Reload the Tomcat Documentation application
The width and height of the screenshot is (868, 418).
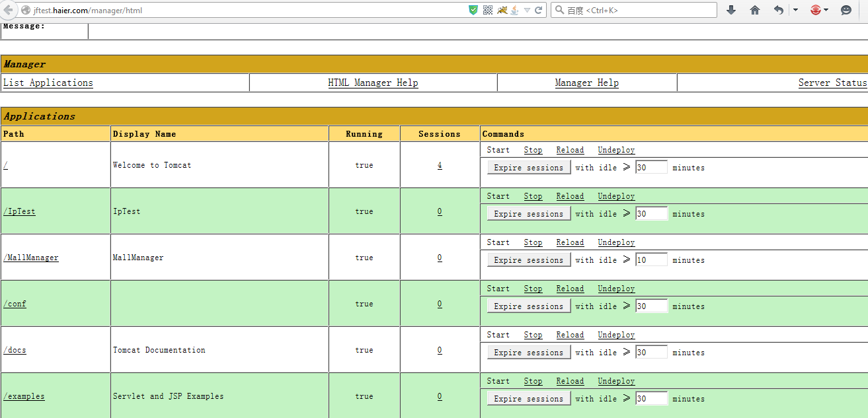(570, 335)
